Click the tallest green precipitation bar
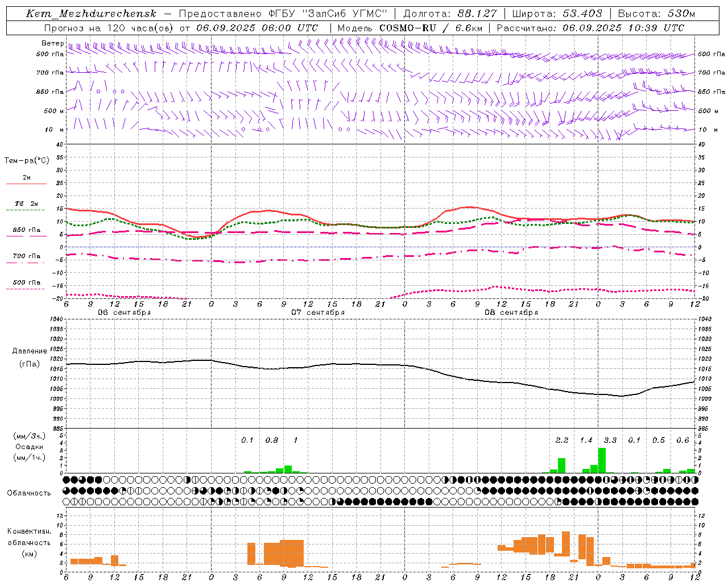728x582 pixels. click(x=602, y=460)
